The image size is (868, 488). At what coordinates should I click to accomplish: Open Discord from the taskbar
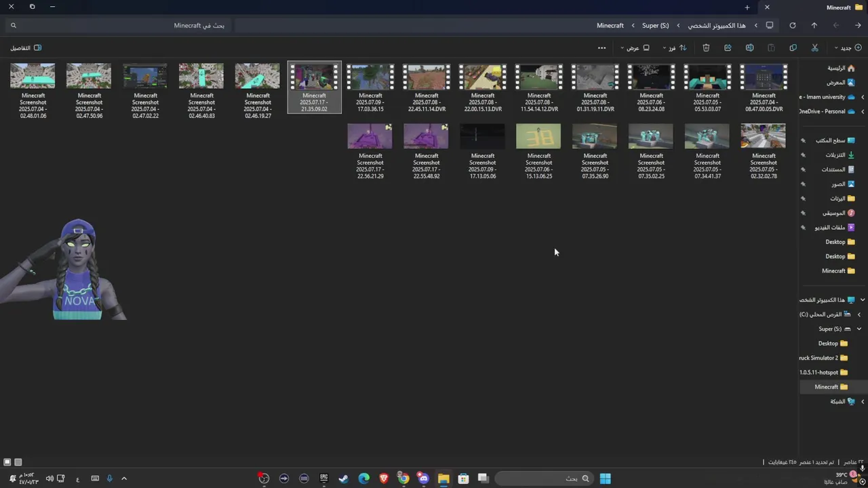coord(424,479)
